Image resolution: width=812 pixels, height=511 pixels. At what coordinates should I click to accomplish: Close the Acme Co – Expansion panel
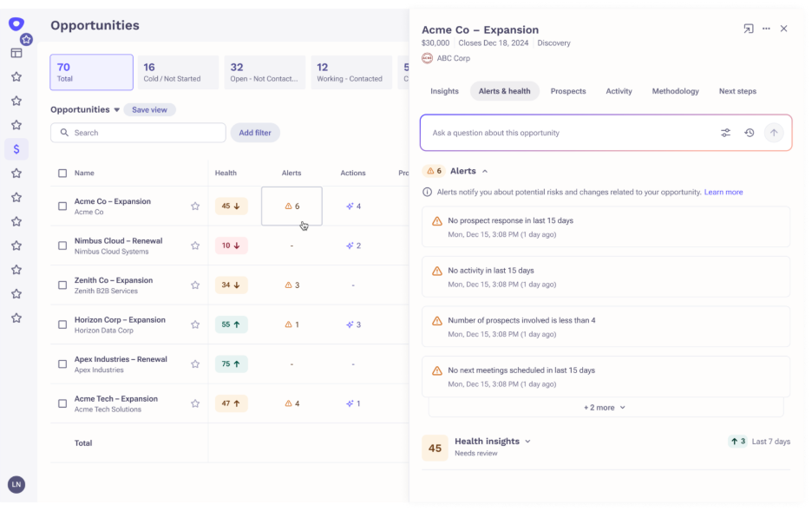tap(784, 29)
